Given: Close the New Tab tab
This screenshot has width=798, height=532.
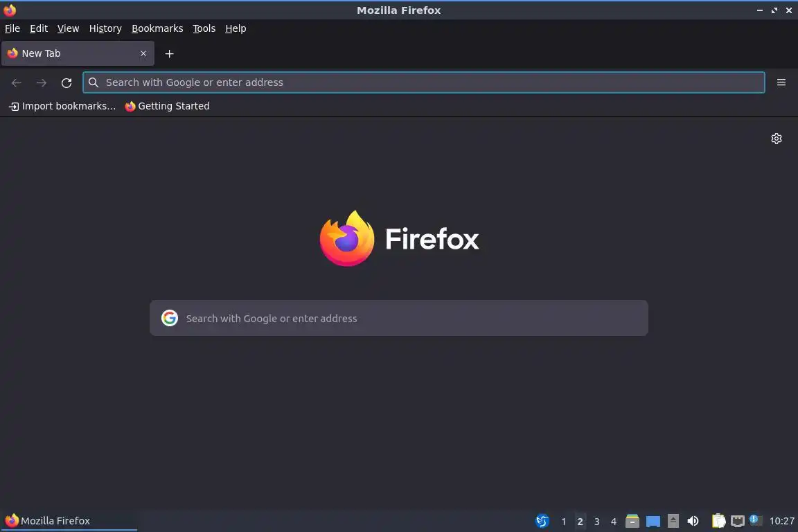Looking at the screenshot, I should 143,53.
